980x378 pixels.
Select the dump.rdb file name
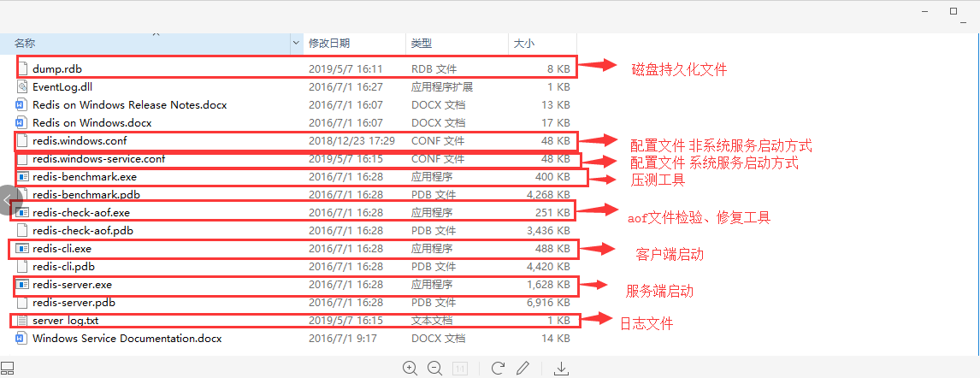57,68
